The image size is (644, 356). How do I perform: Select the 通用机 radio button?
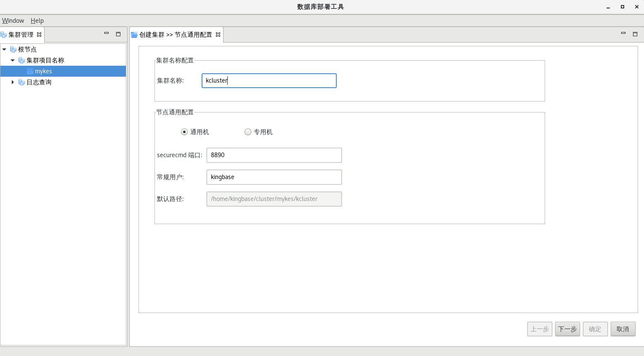[x=184, y=132]
